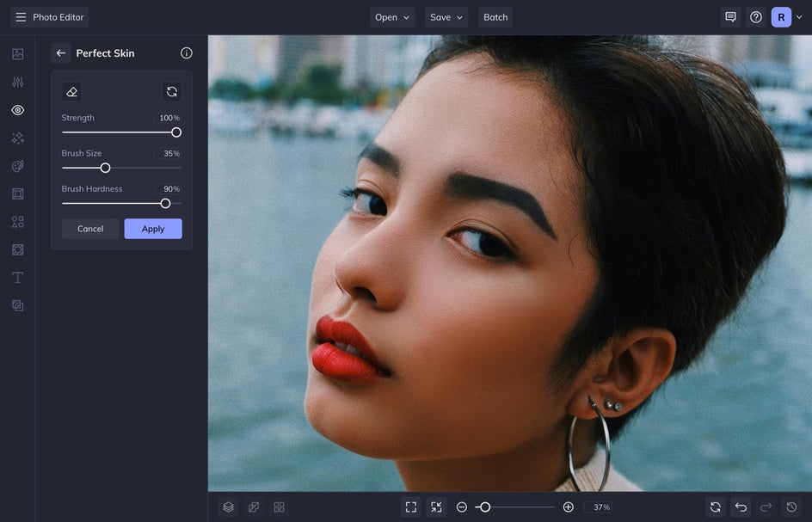
Task: Cancel the Perfect Skin edit
Action: (x=90, y=229)
